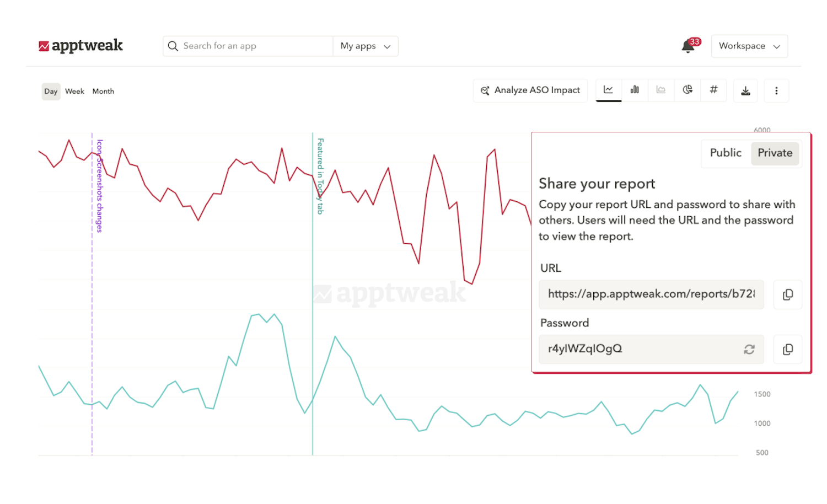The image size is (827, 504).
Task: Click the Analyze ASO Impact button
Action: tap(530, 90)
